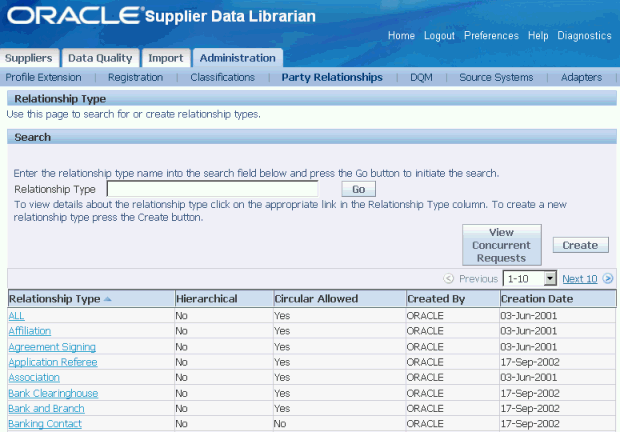Image resolution: width=620 pixels, height=432 pixels.
Task: Click the Oracle logo
Action: pyautogui.click(x=74, y=16)
